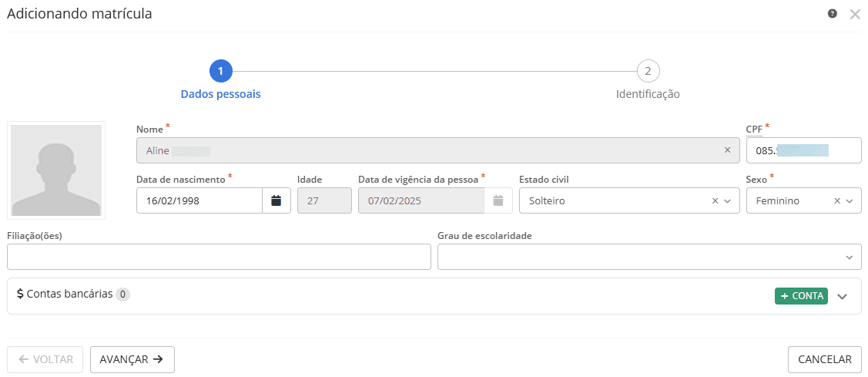
Task: Click the CPF input field
Action: 804,150
